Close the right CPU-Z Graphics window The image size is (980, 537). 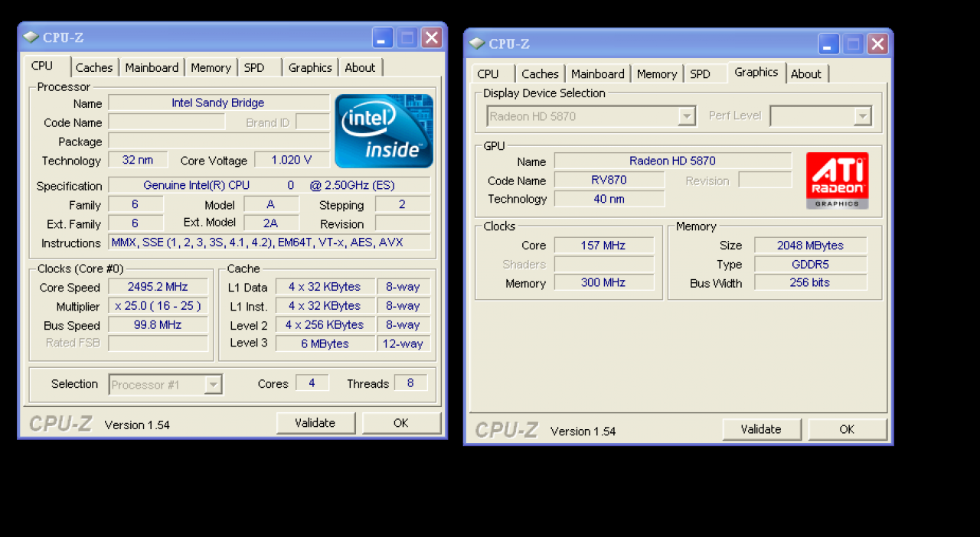(x=877, y=44)
